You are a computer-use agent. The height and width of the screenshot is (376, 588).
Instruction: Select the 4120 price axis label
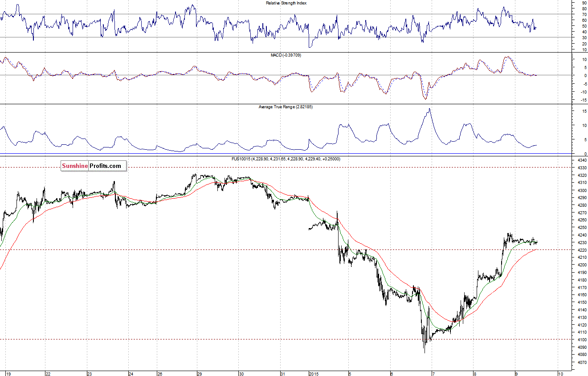(x=581, y=325)
